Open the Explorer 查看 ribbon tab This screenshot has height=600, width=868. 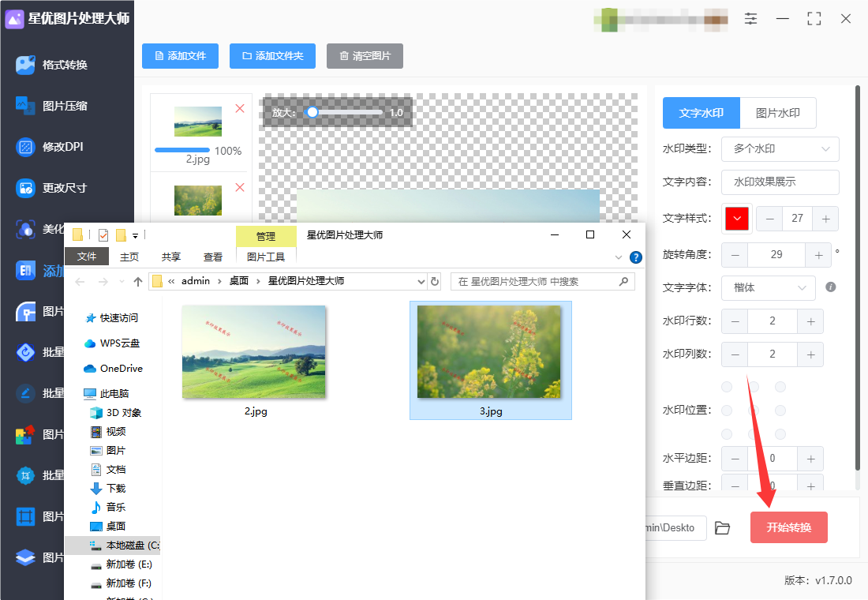(x=212, y=257)
